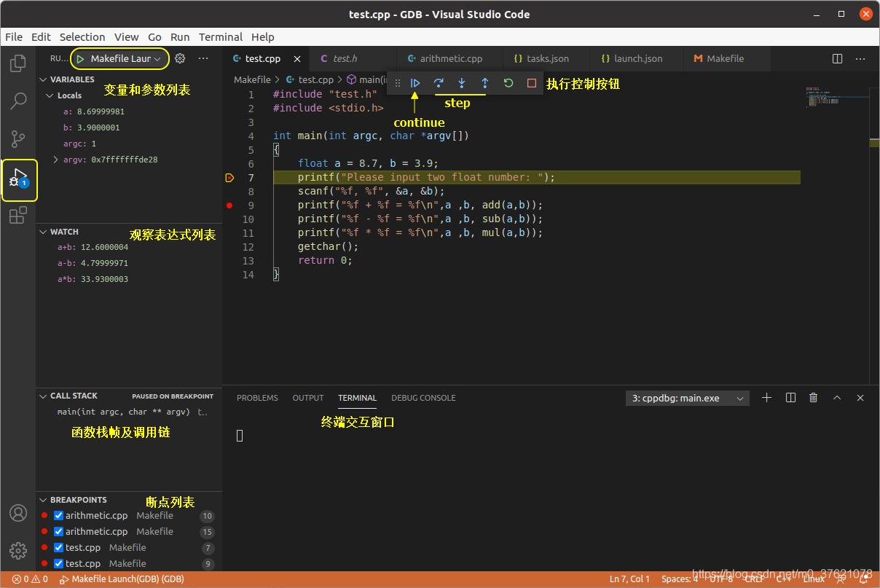
Task: Expand the argv variable
Action: (57, 160)
